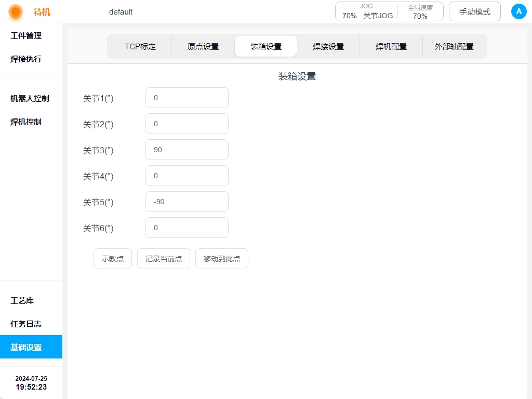Focus the 关节3 input showing 90

(x=187, y=150)
